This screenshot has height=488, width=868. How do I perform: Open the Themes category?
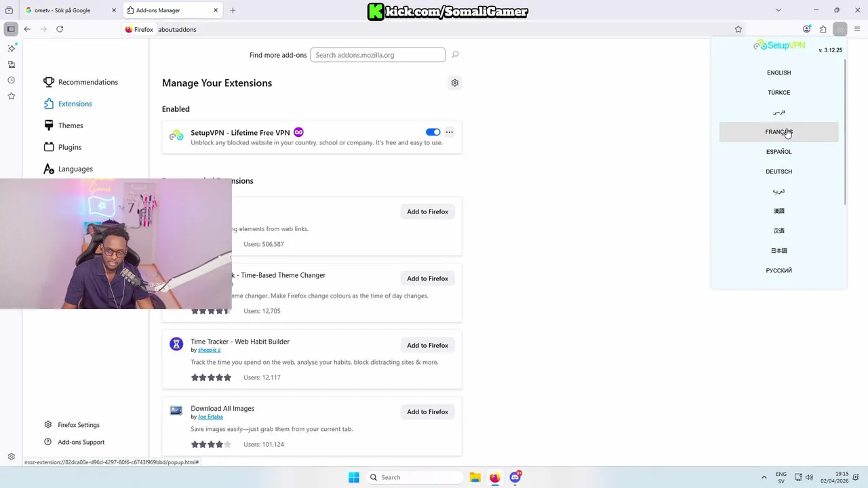[x=63, y=125]
